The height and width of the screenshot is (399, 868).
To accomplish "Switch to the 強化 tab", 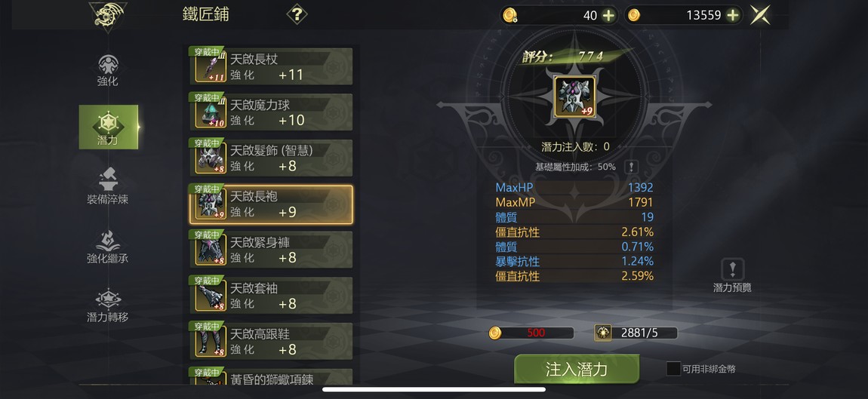I will tap(108, 70).
